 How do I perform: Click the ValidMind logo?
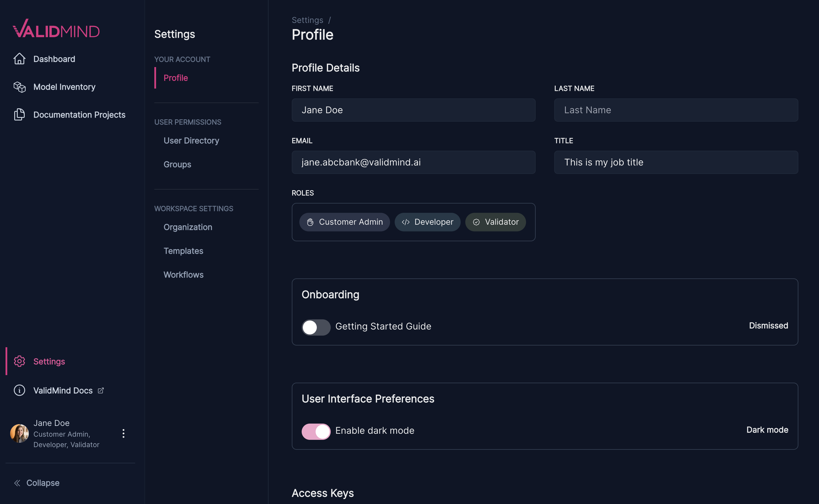pos(56,29)
